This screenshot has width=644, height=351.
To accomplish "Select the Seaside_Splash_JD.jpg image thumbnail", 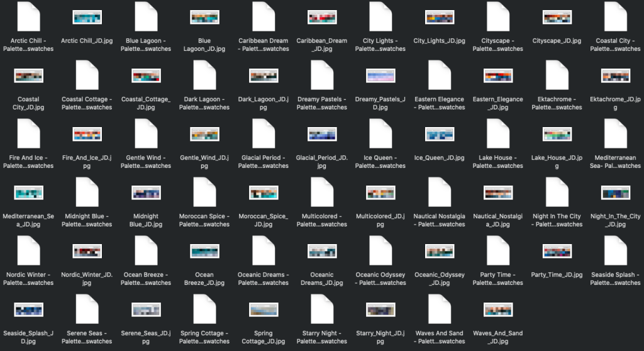I will click(28, 310).
